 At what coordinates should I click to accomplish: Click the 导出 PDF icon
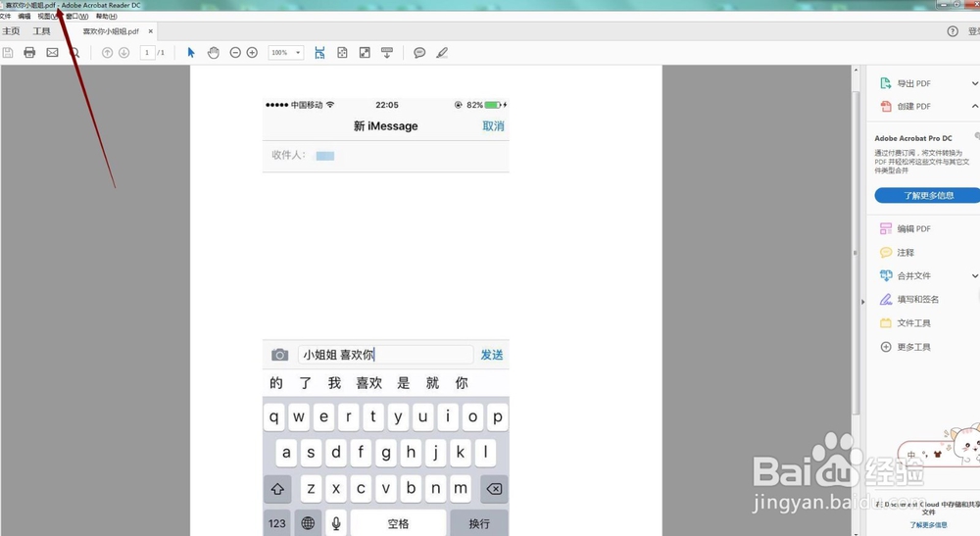pyautogui.click(x=886, y=83)
